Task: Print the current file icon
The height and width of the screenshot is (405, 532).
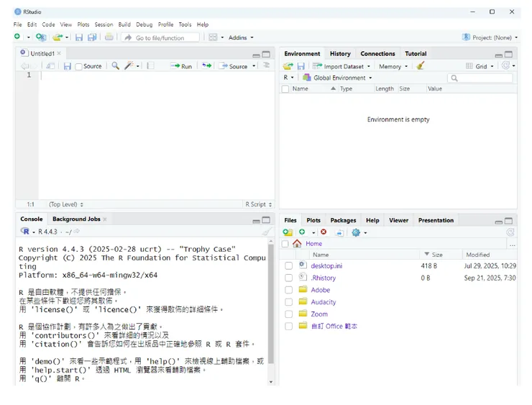Action: [x=109, y=37]
